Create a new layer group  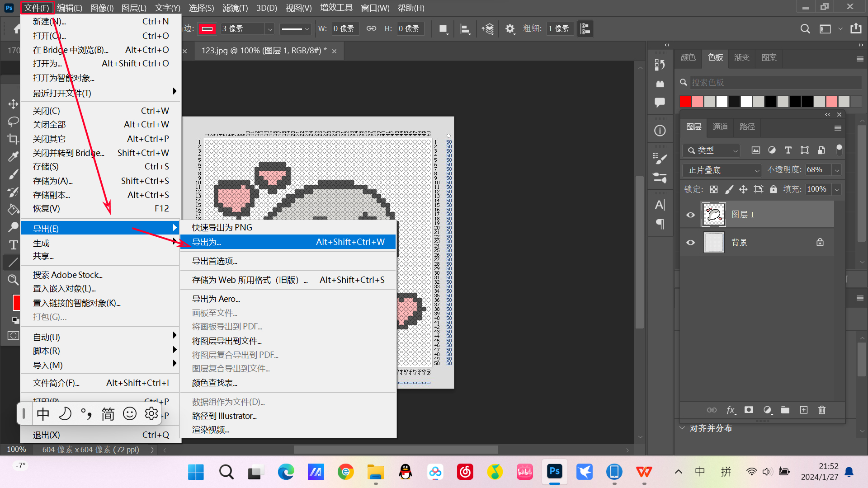tap(785, 410)
